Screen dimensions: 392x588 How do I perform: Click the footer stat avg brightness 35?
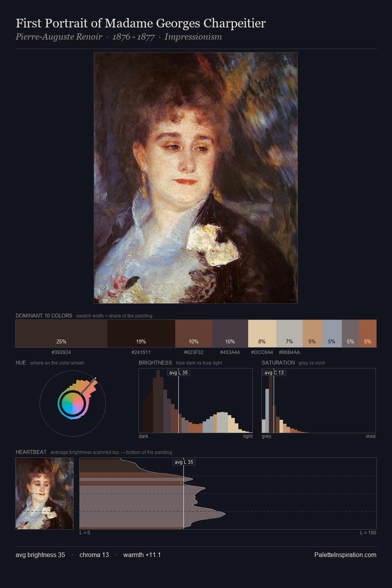(40, 555)
